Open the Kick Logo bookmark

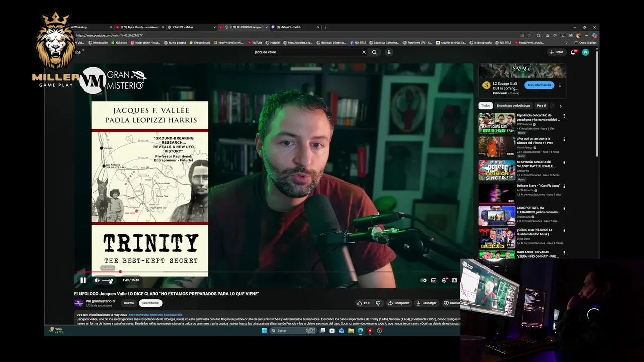(119, 43)
